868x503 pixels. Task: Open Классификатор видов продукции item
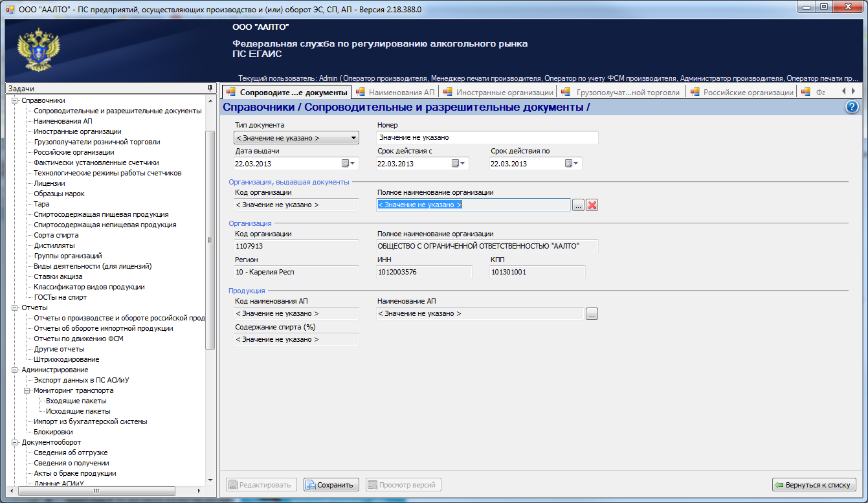coord(89,287)
